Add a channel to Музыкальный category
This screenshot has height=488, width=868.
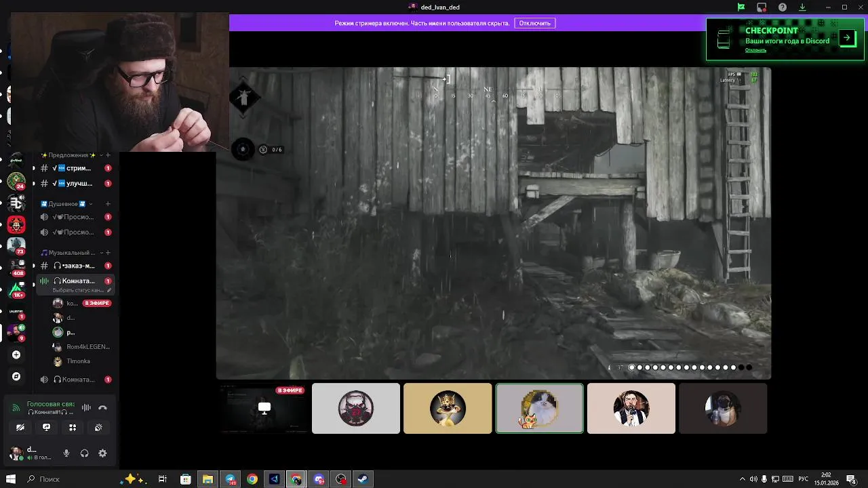tap(107, 253)
